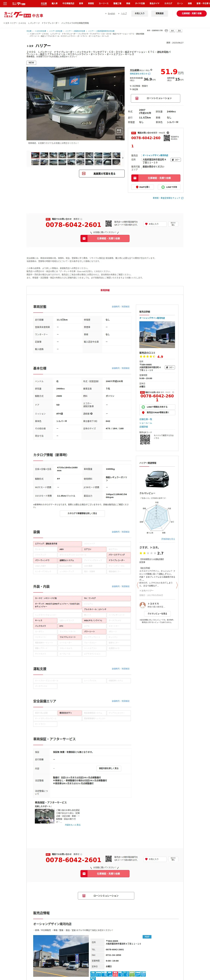Click 販売店のMAP情報を開く button

[157, 412]
